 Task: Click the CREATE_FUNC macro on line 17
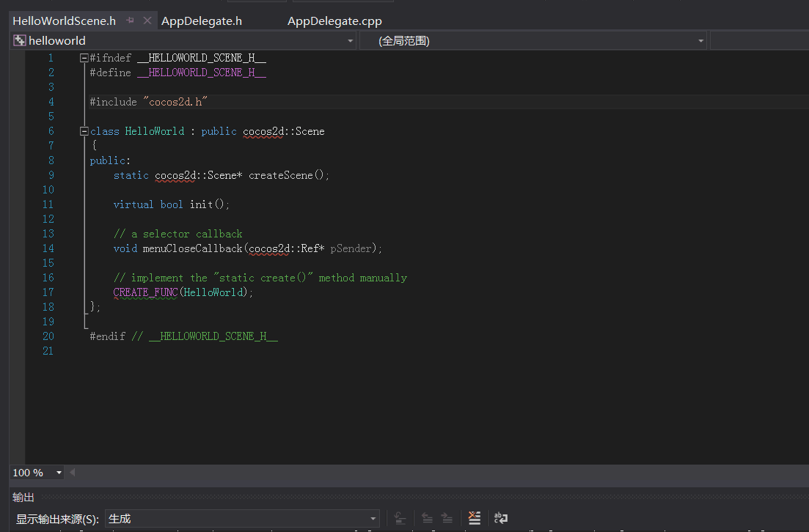coord(145,292)
